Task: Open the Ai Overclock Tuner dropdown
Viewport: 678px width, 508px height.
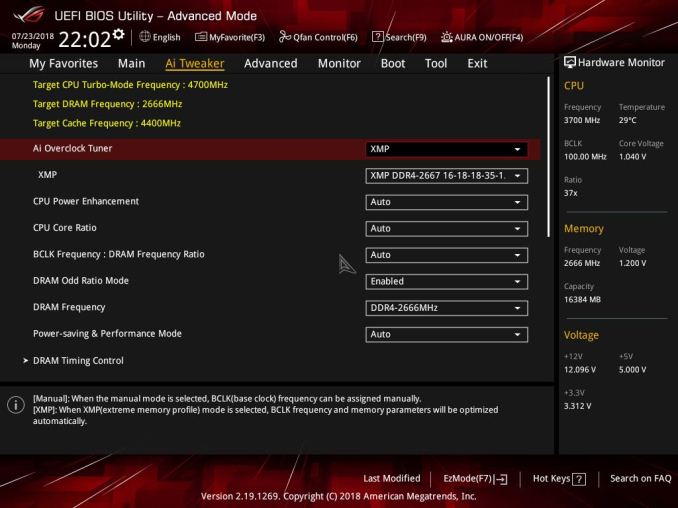Action: point(447,149)
